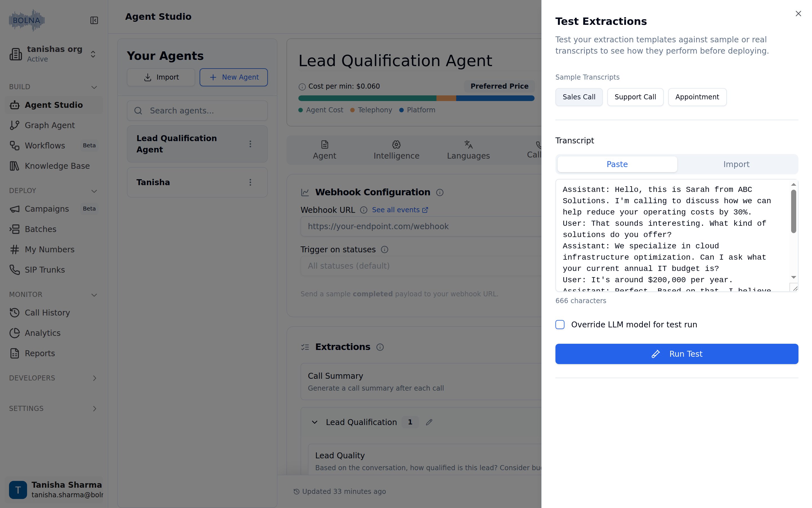Open Knowledge Base

(x=54, y=166)
